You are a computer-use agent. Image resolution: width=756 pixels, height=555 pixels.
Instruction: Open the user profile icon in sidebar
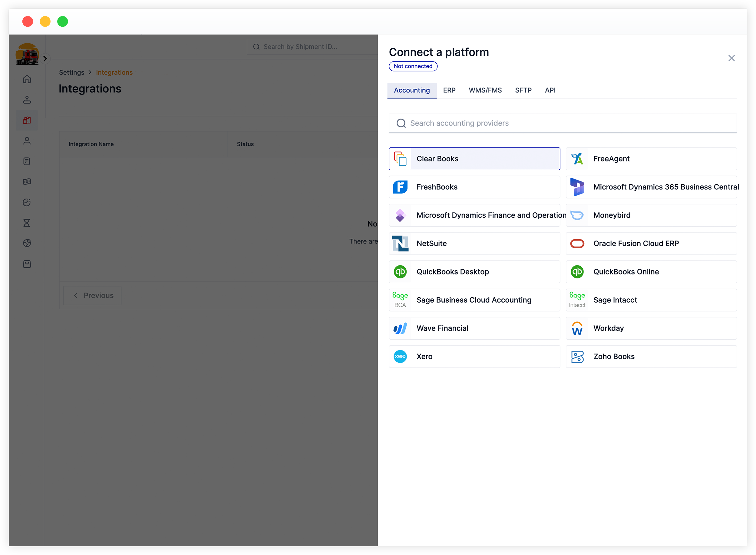[27, 141]
